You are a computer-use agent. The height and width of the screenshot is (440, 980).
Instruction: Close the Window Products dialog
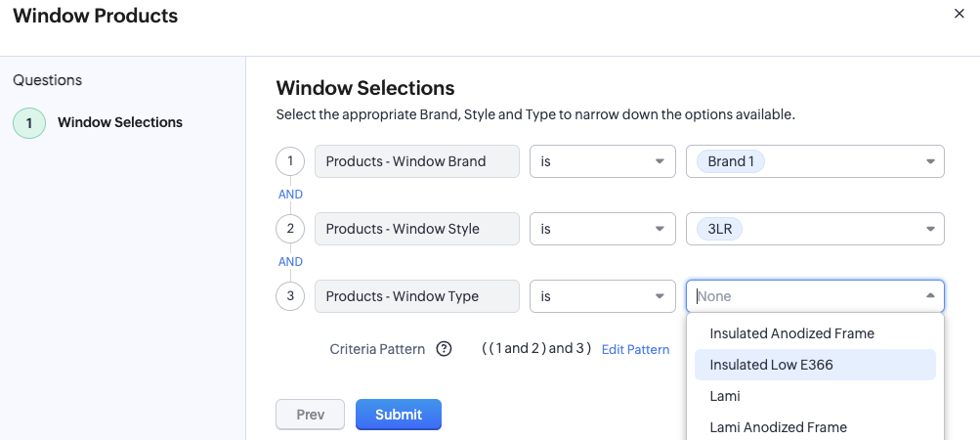958,13
